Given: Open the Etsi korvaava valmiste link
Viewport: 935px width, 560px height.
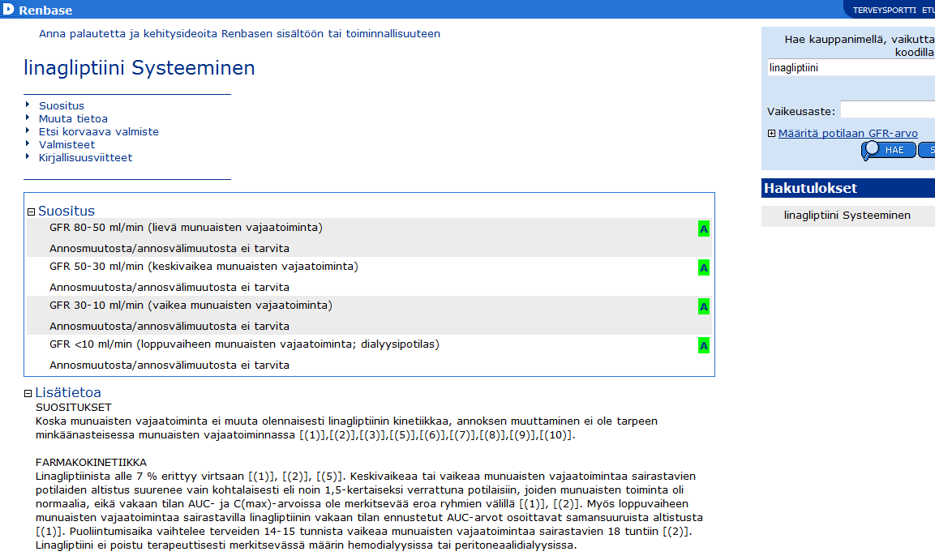Looking at the screenshot, I should click(99, 131).
